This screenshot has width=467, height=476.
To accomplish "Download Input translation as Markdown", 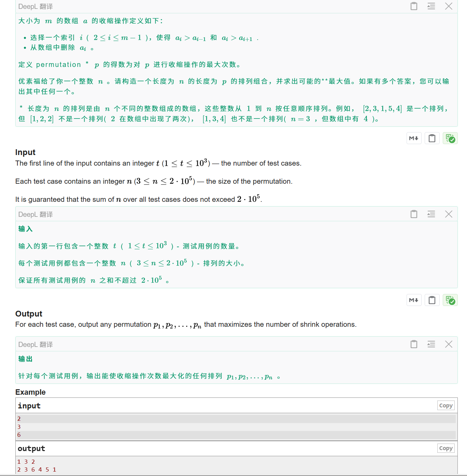I will (414, 300).
